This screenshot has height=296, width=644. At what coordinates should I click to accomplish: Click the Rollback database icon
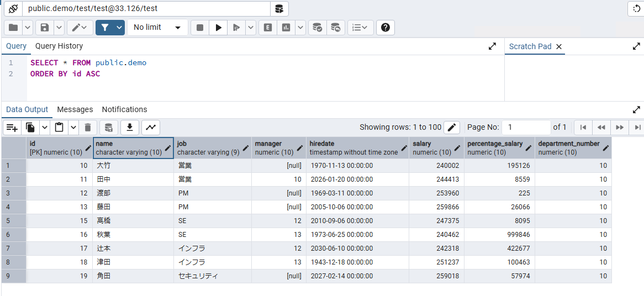335,28
